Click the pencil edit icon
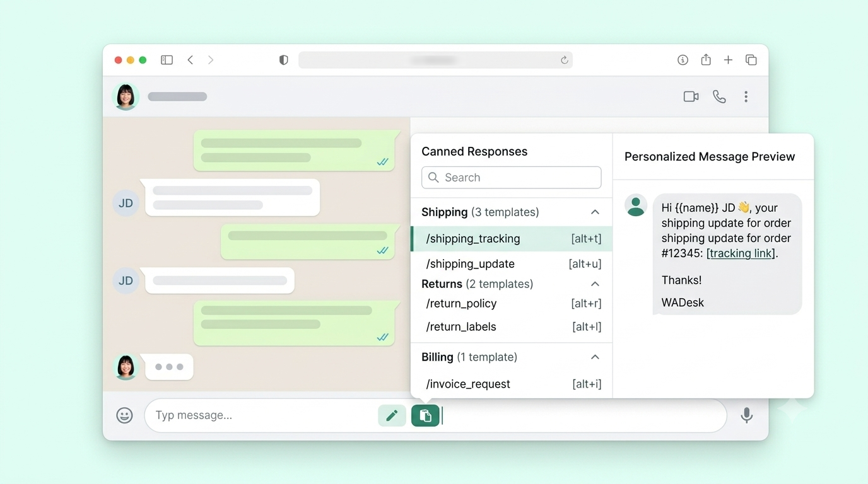 [392, 415]
